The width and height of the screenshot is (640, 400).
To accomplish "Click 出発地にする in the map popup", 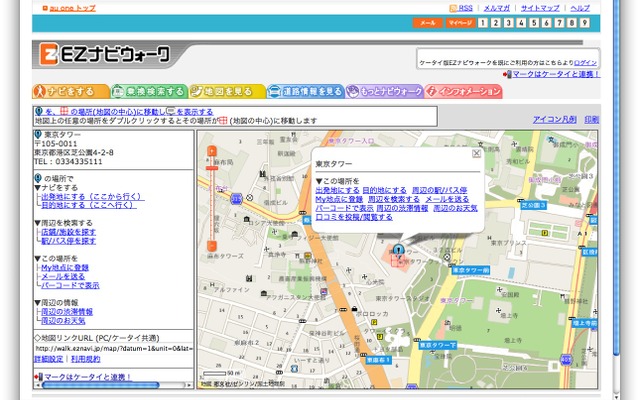I will [338, 191].
